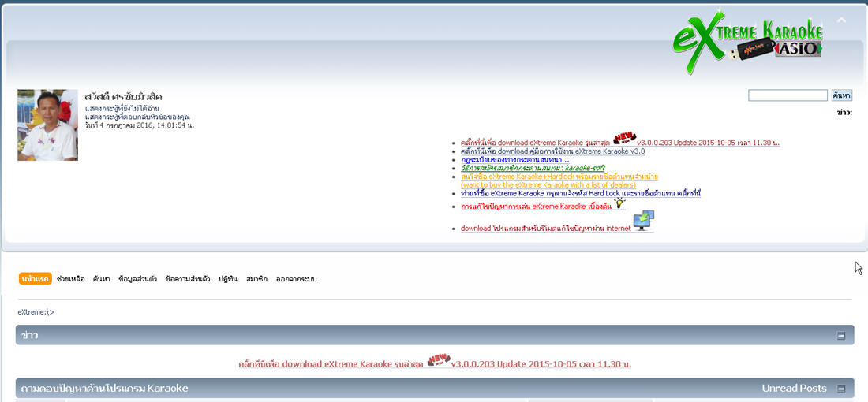The height and width of the screenshot is (402, 868).
Task: Click the computer monitors remote icon
Action: coord(644,221)
